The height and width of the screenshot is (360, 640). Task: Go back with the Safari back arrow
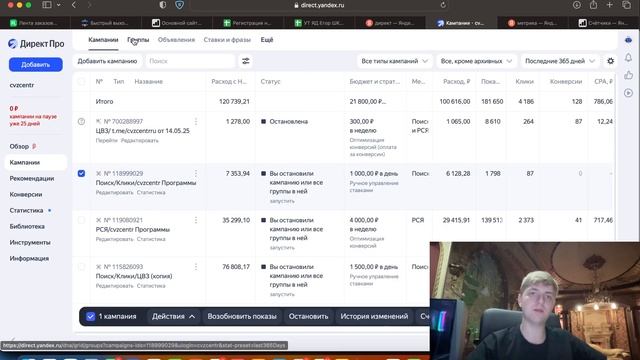point(74,5)
